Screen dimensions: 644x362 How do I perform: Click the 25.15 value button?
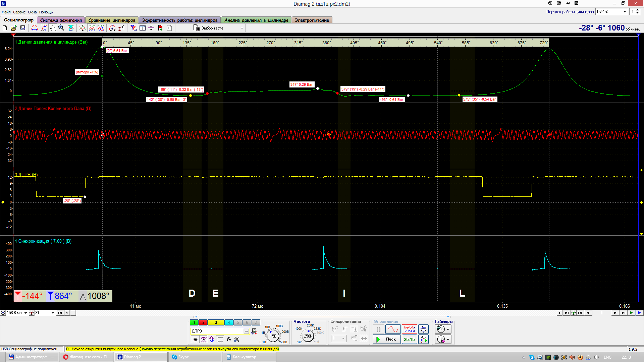pos(409,339)
